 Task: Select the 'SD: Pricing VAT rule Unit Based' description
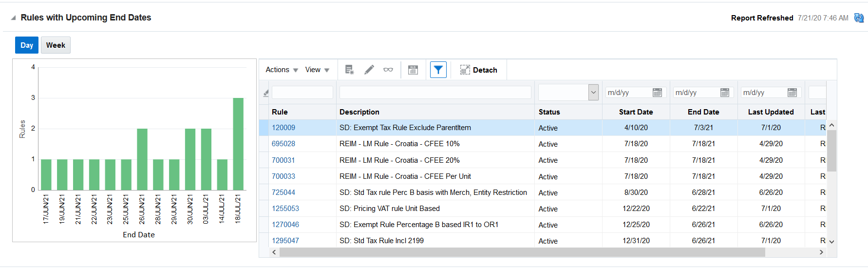click(390, 209)
